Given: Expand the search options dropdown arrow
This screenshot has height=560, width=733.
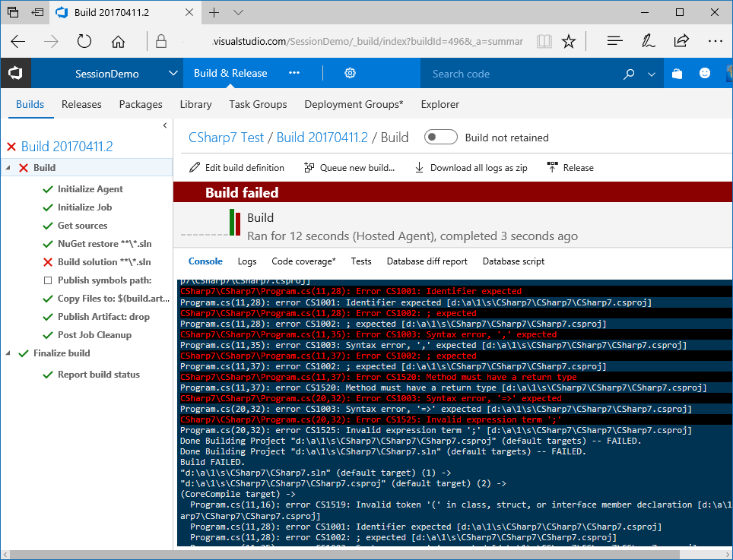Looking at the screenshot, I should click(x=651, y=74).
